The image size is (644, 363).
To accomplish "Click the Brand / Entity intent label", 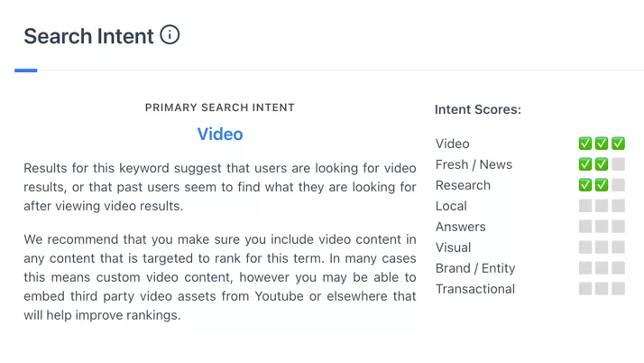I will 475,268.
